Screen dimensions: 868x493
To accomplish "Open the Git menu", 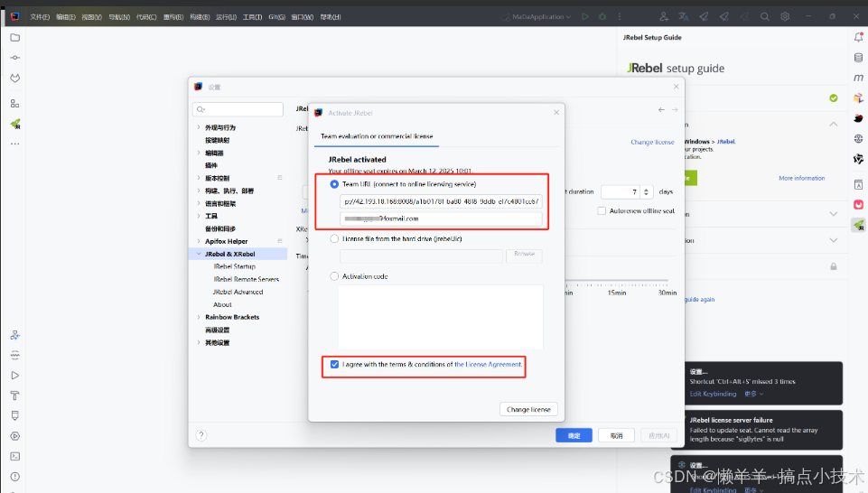I will [x=276, y=17].
